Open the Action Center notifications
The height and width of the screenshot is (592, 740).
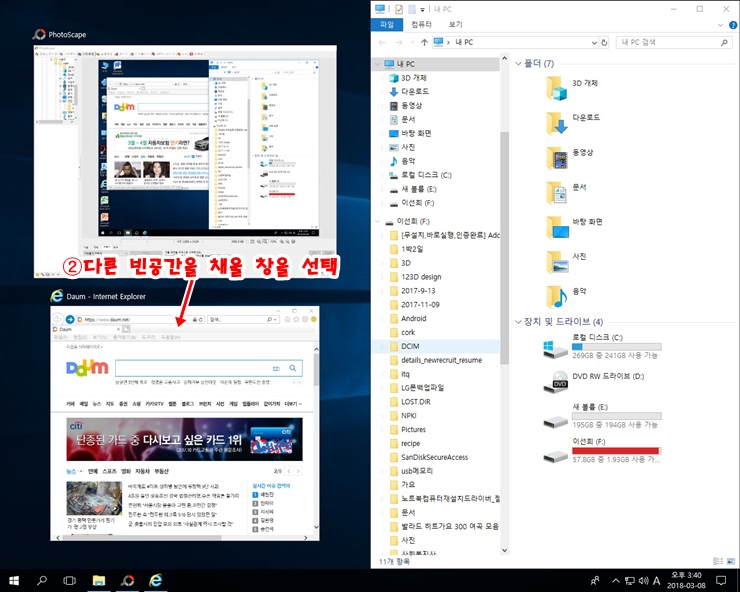[x=722, y=580]
